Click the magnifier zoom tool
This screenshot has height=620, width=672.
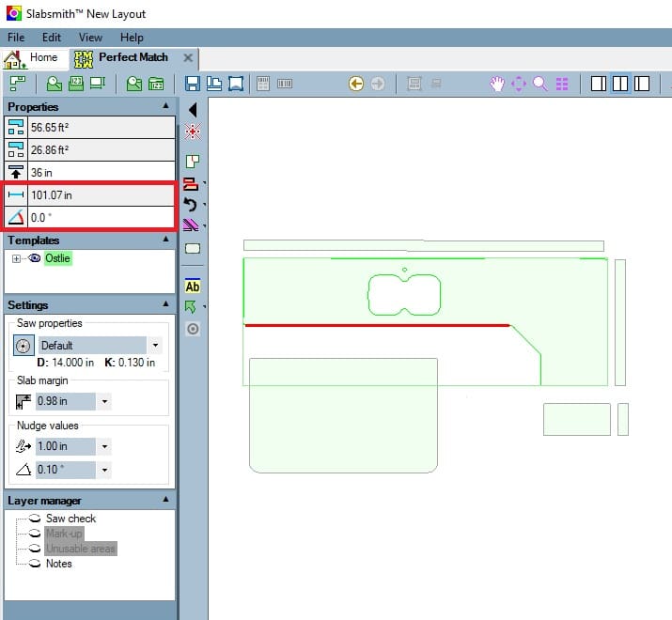point(540,84)
